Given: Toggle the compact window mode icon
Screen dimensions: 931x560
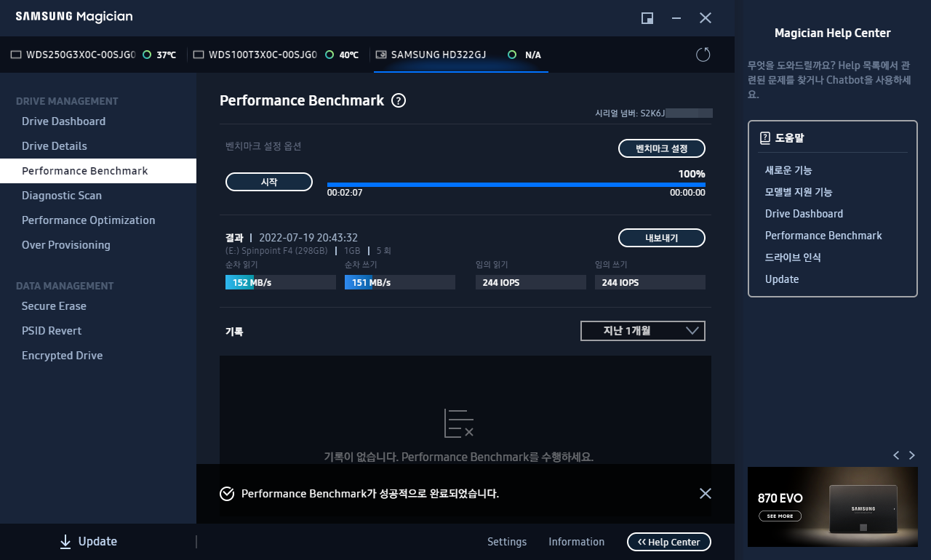Looking at the screenshot, I should click(x=647, y=18).
